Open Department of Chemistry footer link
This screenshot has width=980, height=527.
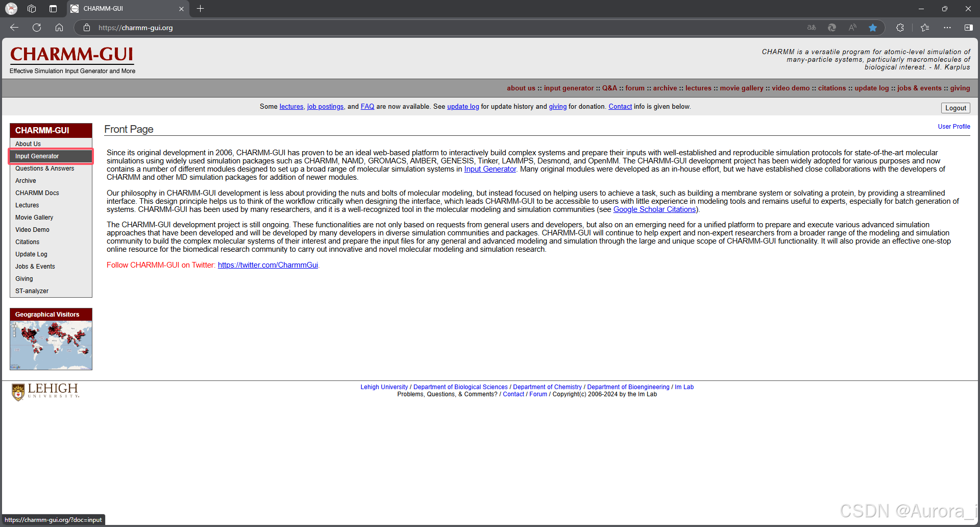pyautogui.click(x=547, y=387)
